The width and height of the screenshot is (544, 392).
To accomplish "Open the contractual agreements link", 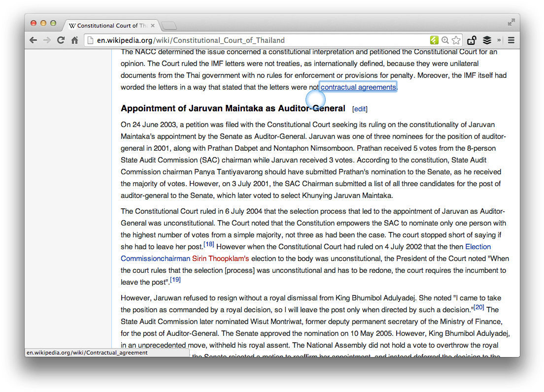I will point(358,87).
